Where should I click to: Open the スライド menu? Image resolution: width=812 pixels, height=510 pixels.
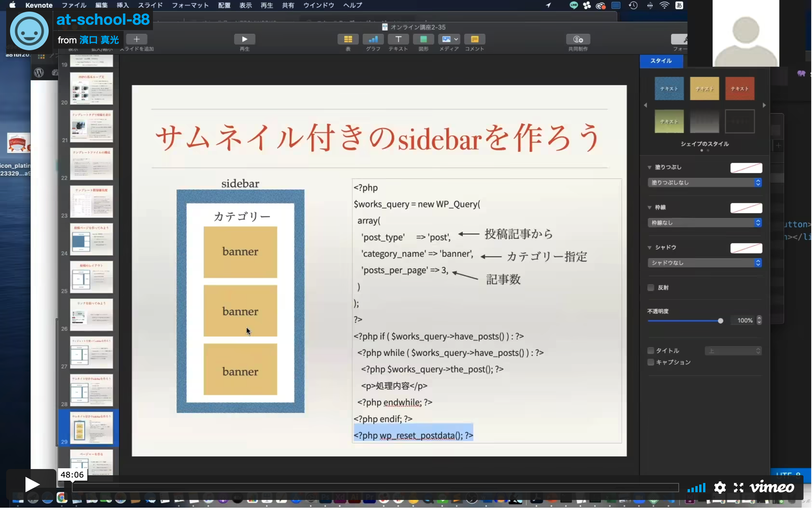pos(150,5)
